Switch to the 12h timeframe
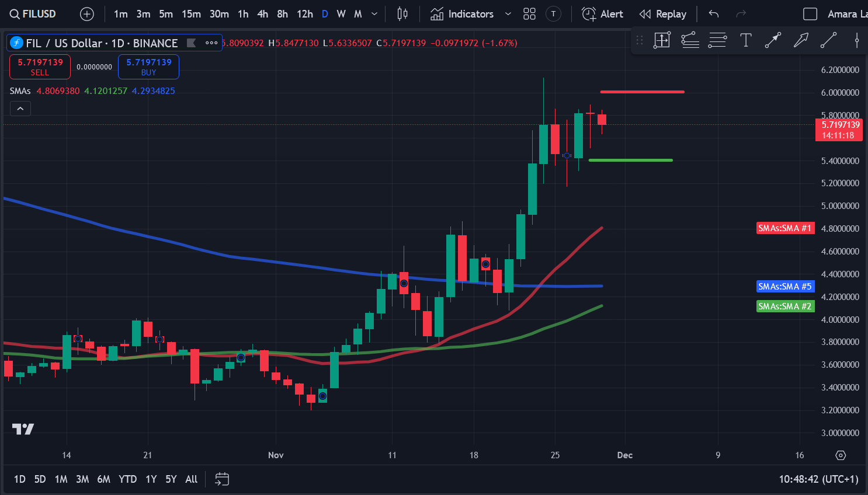The image size is (868, 495). (304, 14)
